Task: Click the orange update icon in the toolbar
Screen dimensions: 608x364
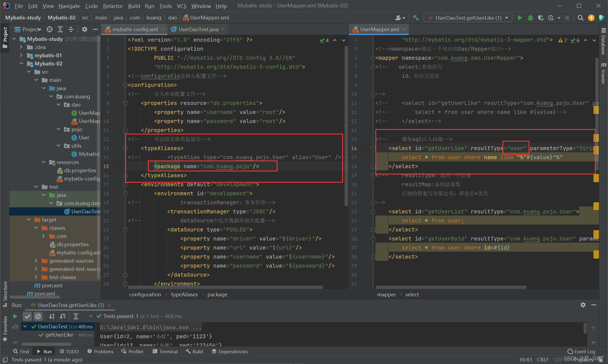Action: (591, 18)
